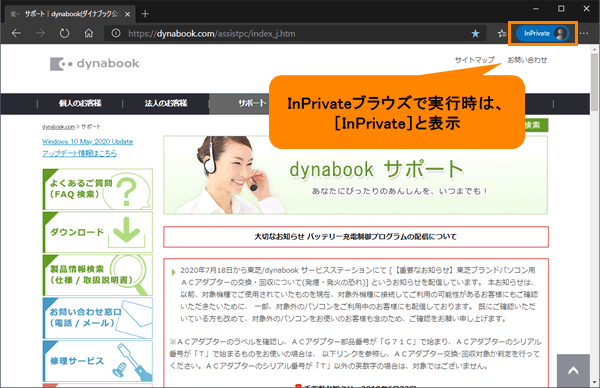
Task: Open よくあるご質問 FAQ検索 banner
Action: (x=98, y=189)
